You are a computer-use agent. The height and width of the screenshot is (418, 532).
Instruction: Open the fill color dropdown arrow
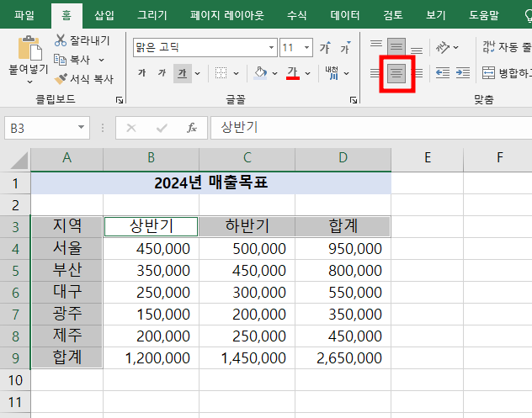click(274, 73)
